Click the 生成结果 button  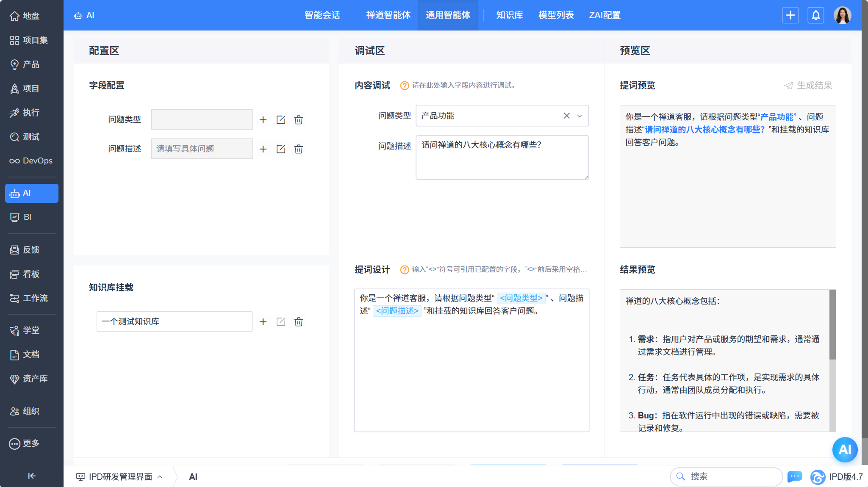click(x=808, y=86)
